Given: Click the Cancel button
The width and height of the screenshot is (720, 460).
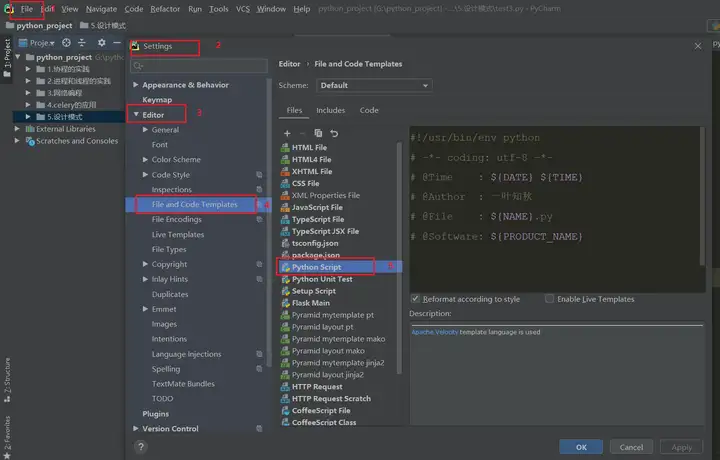Looking at the screenshot, I should tap(631, 447).
